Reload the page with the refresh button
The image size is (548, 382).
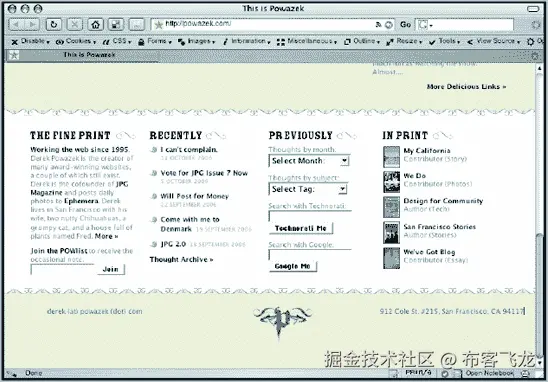pos(53,25)
